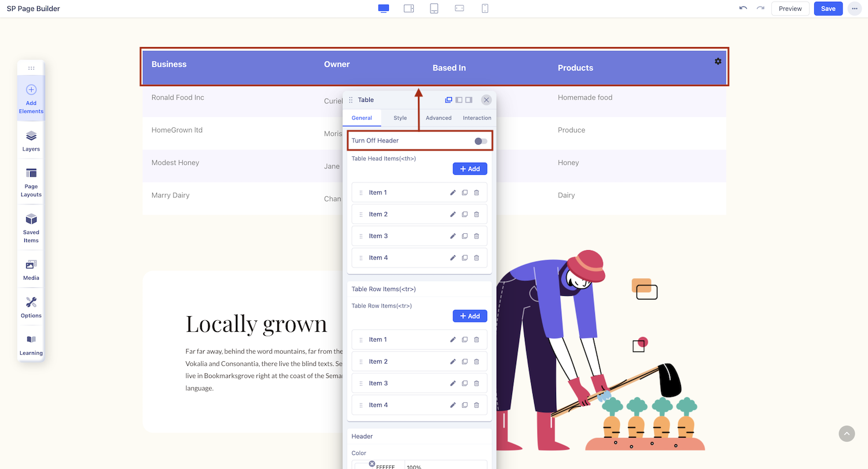Duplicate Item 2 in Table Head Items
Image resolution: width=868 pixels, height=469 pixels.
465,214
